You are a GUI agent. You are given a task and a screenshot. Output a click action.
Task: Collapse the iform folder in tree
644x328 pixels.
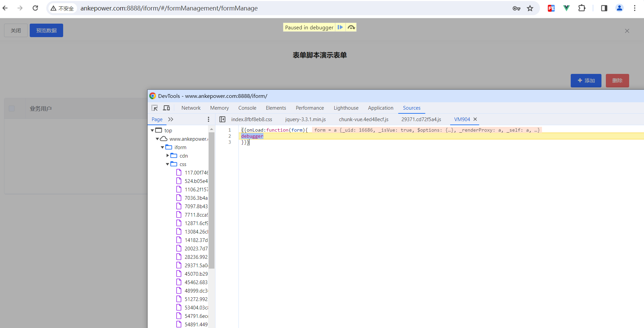coord(162,147)
